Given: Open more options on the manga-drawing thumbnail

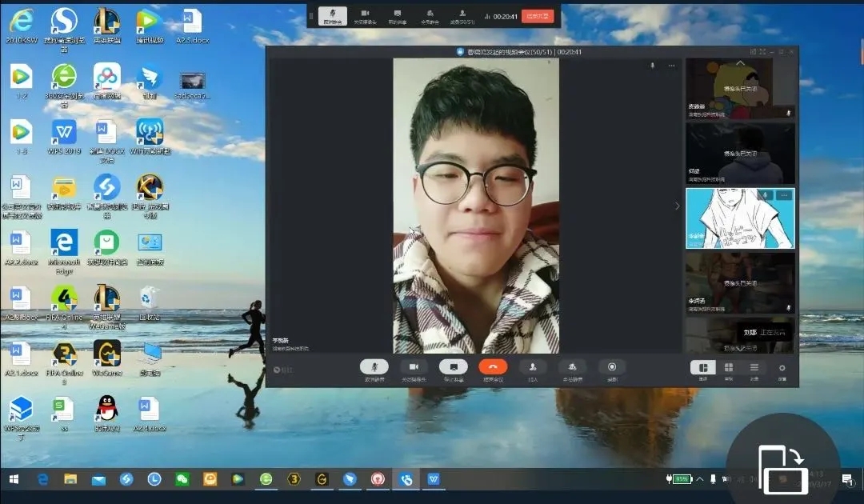Looking at the screenshot, I should [784, 195].
